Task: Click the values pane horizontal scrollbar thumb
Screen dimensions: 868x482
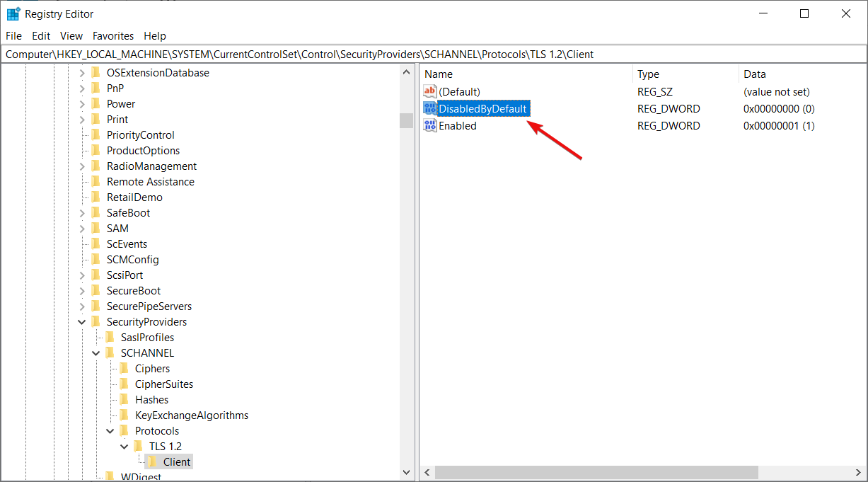Action: 596,472
